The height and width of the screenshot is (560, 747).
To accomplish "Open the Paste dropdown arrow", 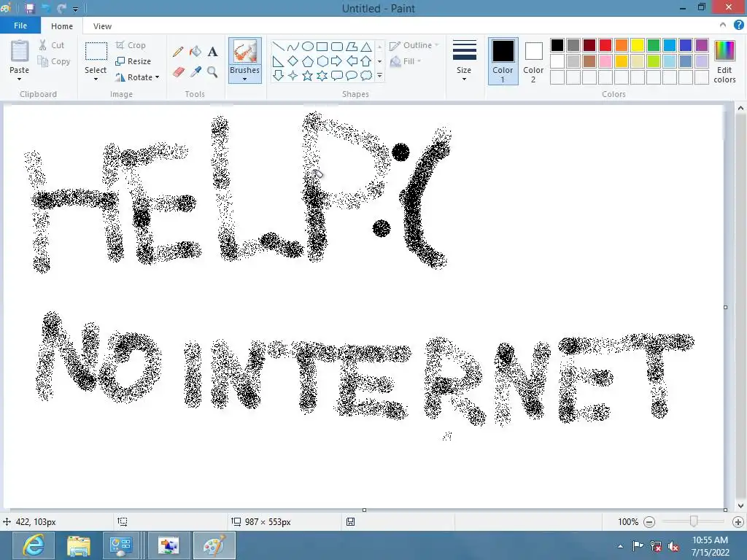I will [x=19, y=79].
